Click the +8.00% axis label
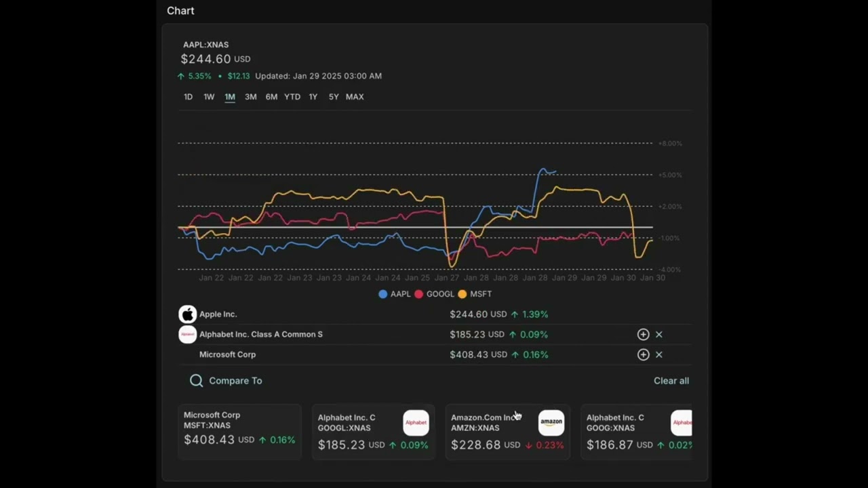Screen dimensions: 868x488 (x=670, y=144)
